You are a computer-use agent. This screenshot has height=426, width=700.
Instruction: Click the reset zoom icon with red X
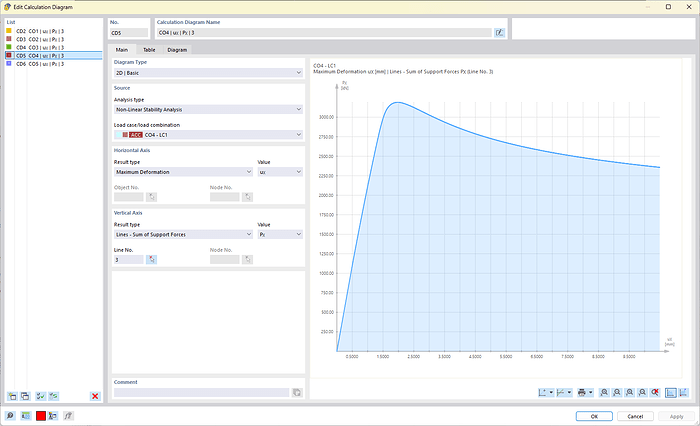[654, 392]
